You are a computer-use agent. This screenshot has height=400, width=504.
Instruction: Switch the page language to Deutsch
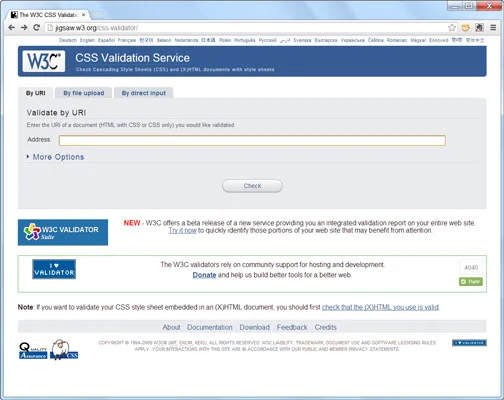[x=68, y=40]
